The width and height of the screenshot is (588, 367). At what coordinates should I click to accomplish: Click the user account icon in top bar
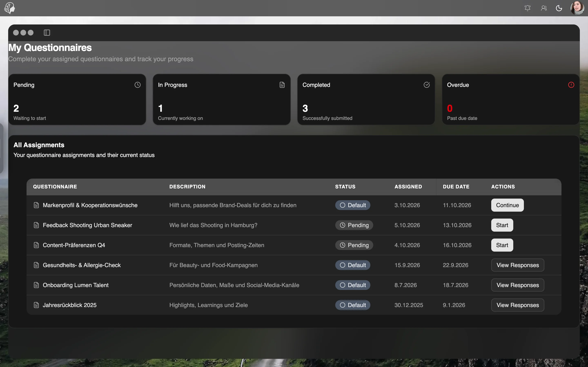544,8
